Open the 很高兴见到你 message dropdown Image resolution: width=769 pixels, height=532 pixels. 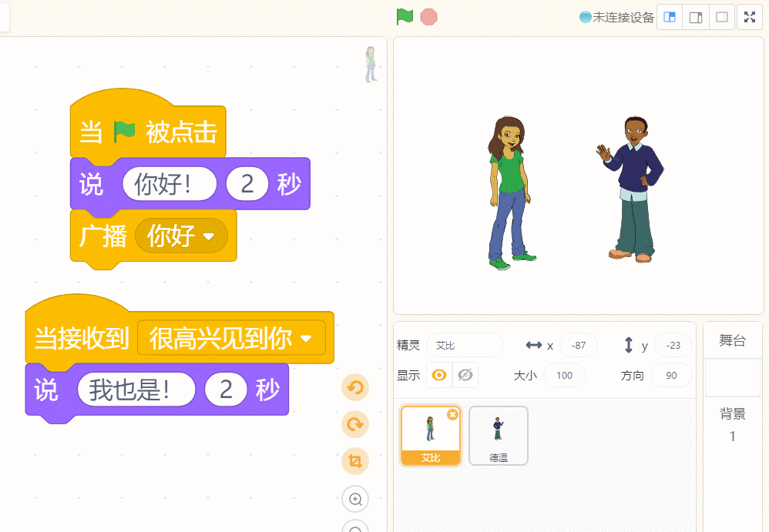click(x=231, y=337)
